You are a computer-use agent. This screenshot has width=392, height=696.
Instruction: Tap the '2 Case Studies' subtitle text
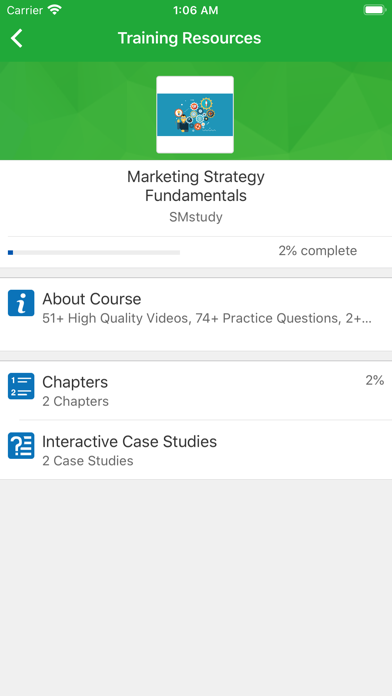pos(88,461)
